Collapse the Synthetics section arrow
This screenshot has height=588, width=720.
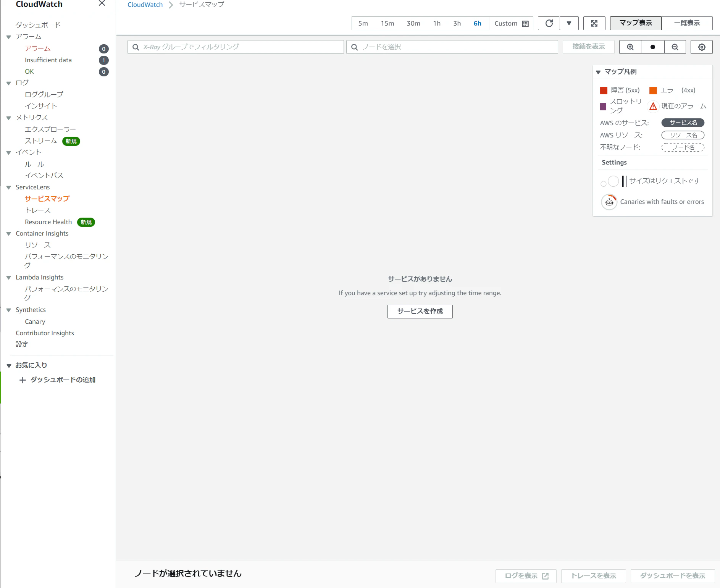pos(9,310)
